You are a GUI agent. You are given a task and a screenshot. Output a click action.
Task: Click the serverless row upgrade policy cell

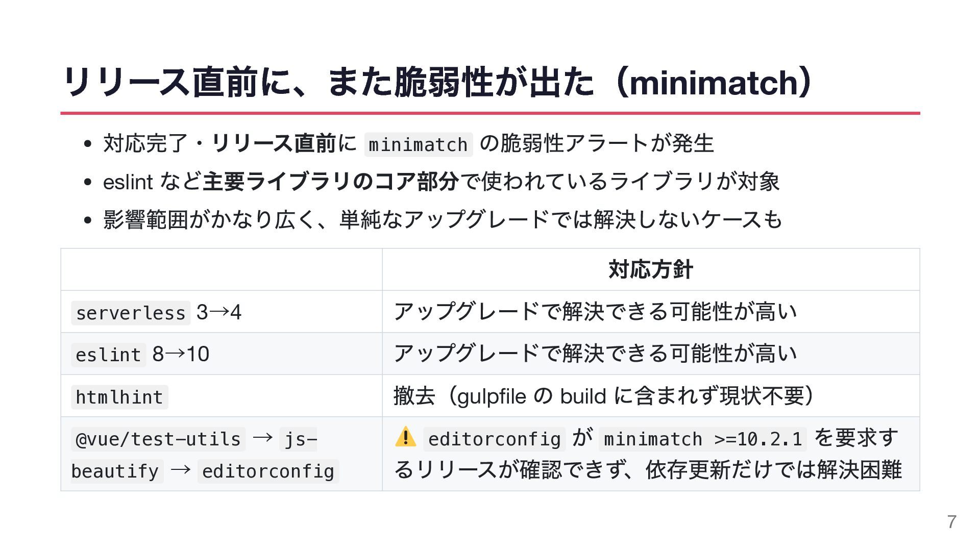click(651, 312)
